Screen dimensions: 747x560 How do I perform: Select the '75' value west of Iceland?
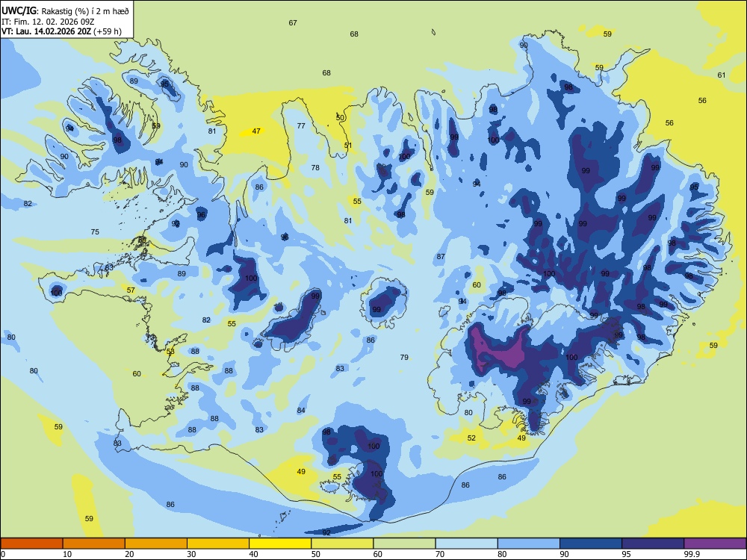point(95,232)
